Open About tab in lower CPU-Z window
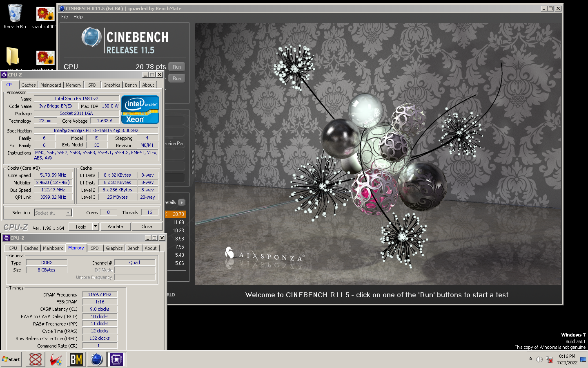Screen dimensions: 588x368 pos(151,248)
